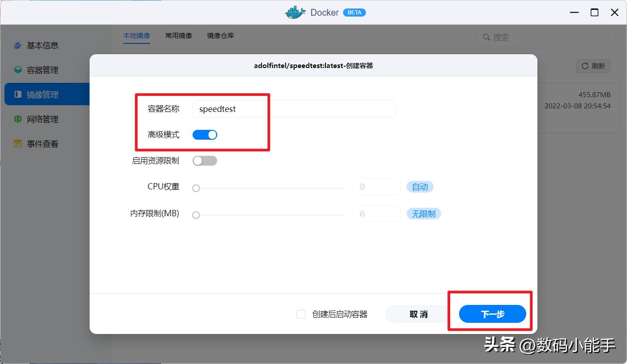Screen dimensions: 627x364
Task: Select the 本地镜像 tab
Action: (x=137, y=35)
